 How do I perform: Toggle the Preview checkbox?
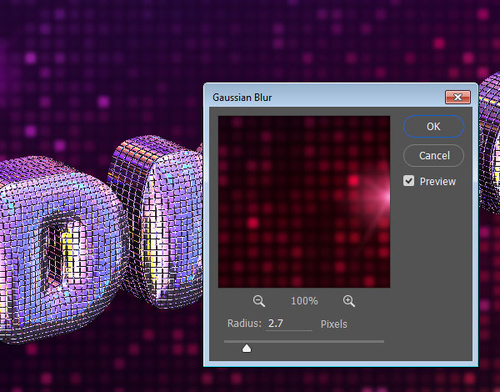(409, 181)
